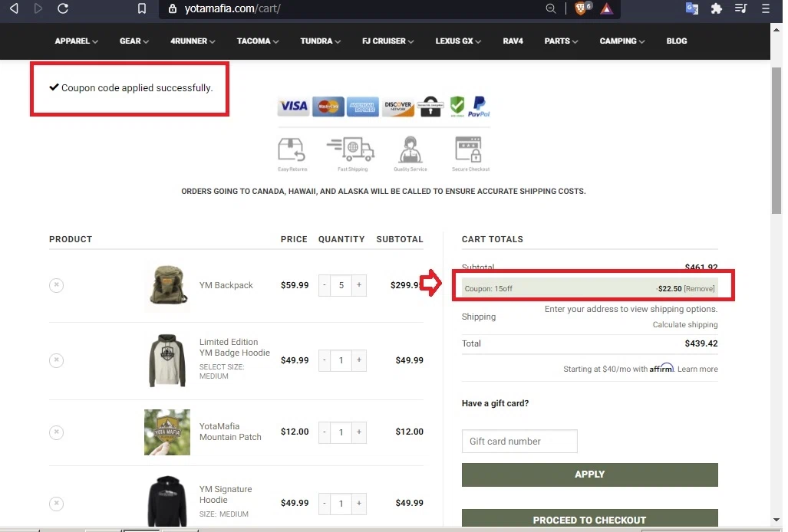788x532 pixels.
Task: Click the Discover Network payment icon
Action: (398, 107)
